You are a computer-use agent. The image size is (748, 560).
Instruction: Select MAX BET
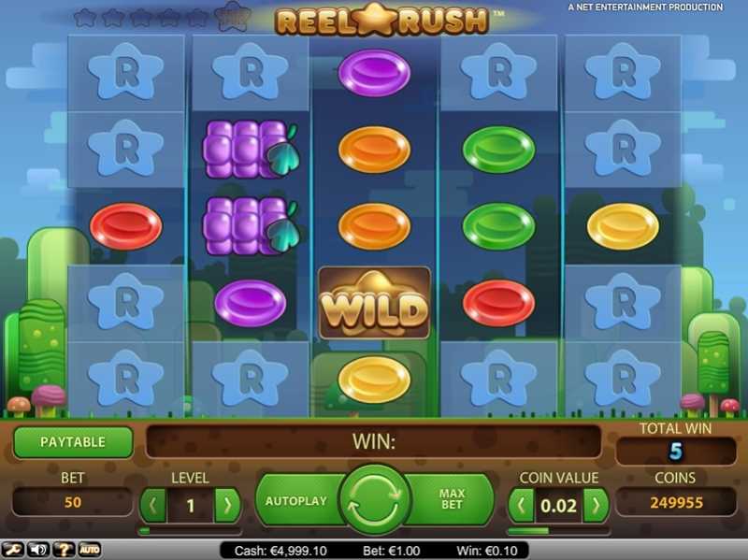pyautogui.click(x=451, y=499)
